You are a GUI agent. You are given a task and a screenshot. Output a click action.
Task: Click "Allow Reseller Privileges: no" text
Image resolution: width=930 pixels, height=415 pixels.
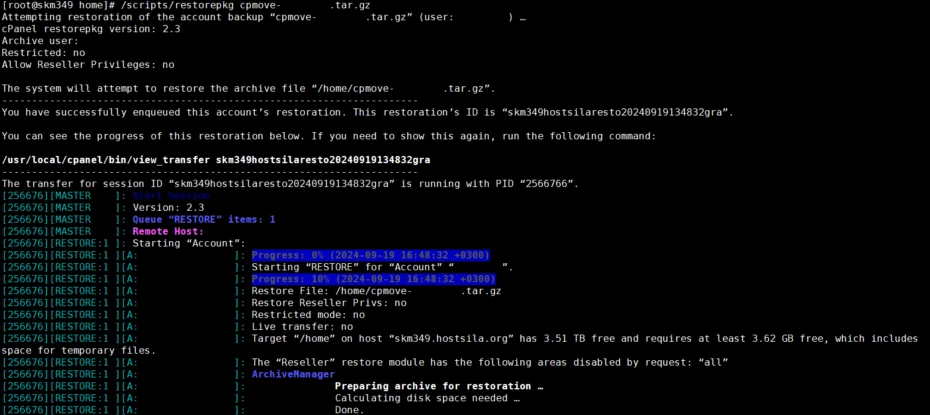(88, 65)
